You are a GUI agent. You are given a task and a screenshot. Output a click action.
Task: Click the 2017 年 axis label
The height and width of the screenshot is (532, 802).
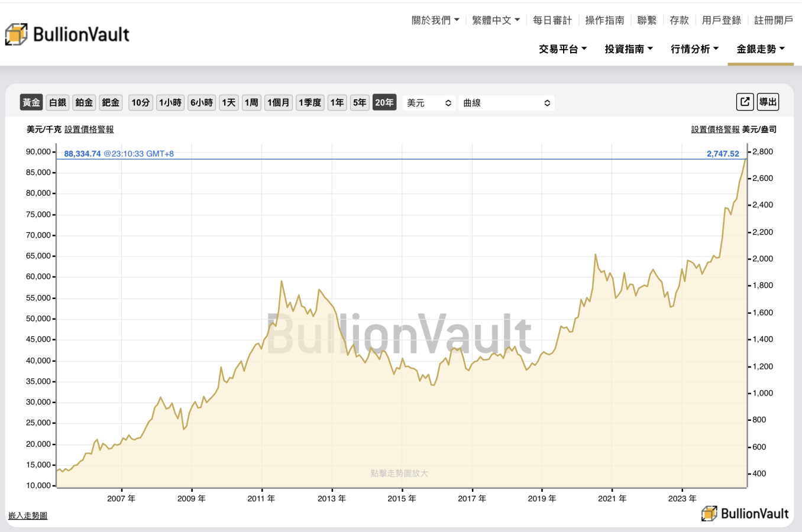pos(472,498)
